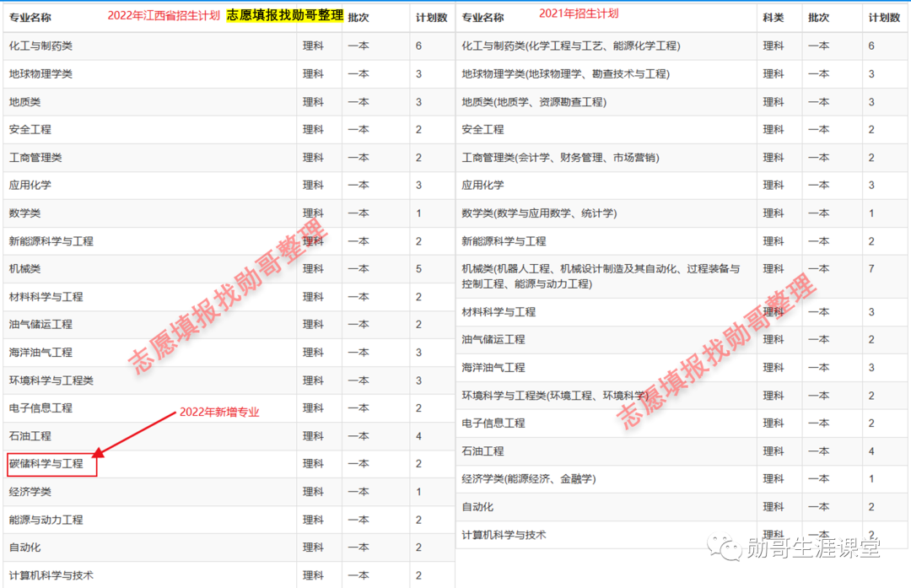Click the 专业名称 header of the 2022 table
Image resolution: width=911 pixels, height=588 pixels.
30,18
